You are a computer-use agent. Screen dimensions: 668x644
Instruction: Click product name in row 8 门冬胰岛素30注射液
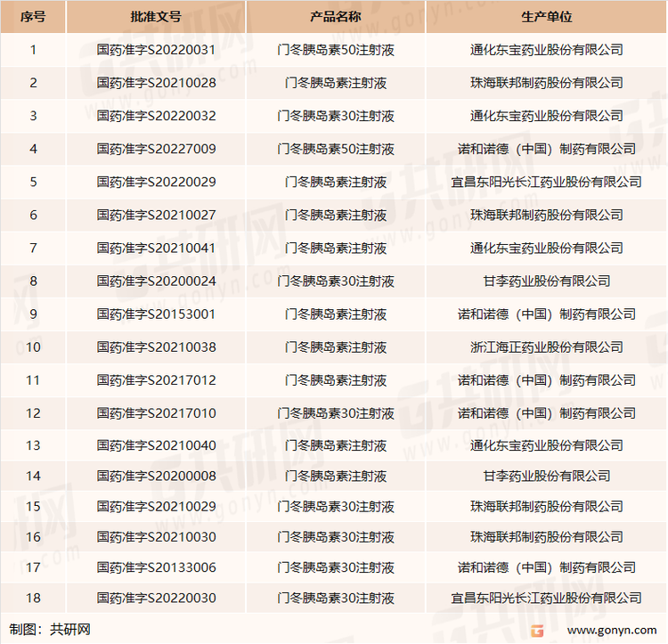coord(336,281)
